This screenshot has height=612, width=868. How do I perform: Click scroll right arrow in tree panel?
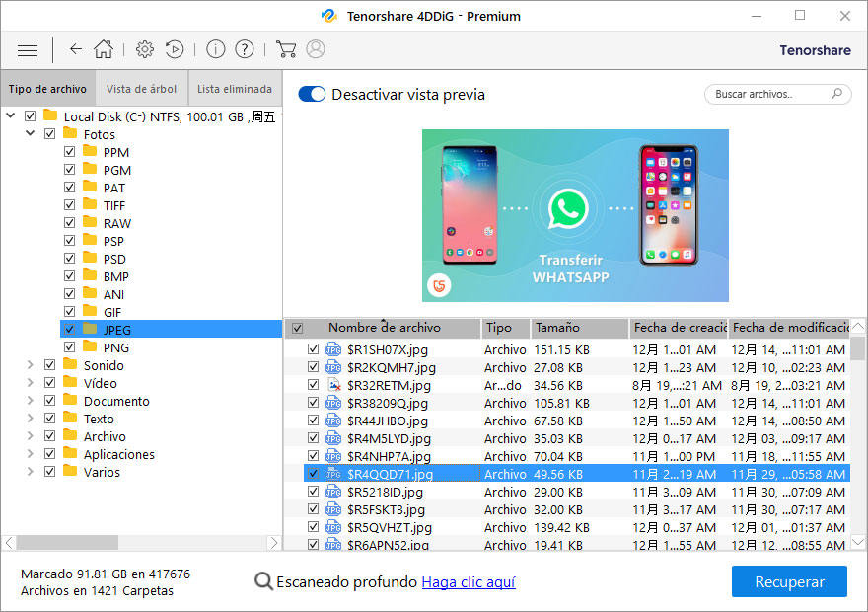pyautogui.click(x=273, y=543)
